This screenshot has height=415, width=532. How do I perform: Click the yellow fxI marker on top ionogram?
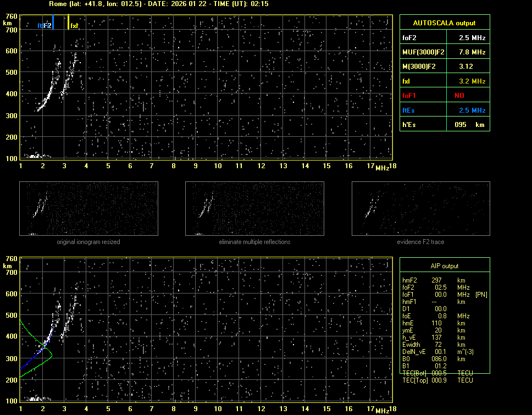coord(69,23)
